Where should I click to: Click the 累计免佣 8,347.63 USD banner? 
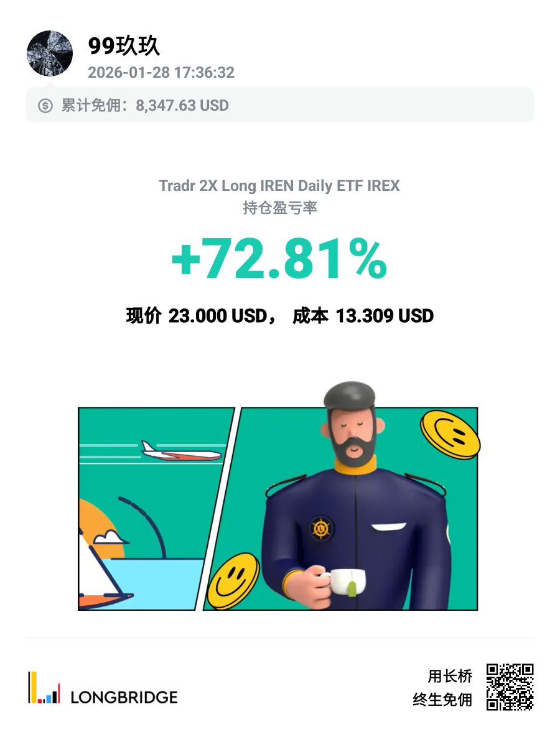(x=279, y=105)
